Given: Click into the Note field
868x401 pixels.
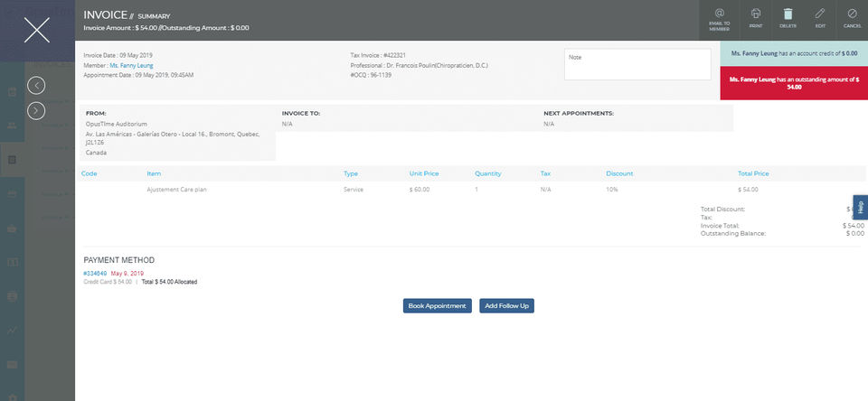Looking at the screenshot, I should 637,64.
